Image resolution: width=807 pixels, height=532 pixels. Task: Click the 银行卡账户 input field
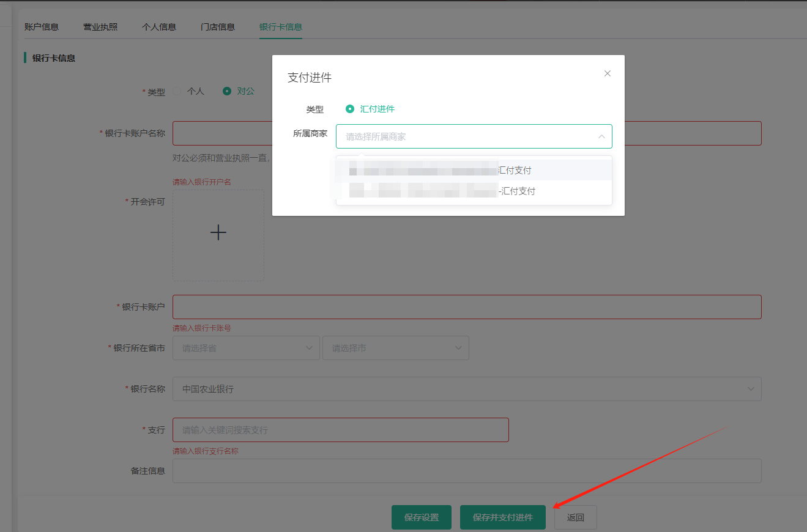[x=466, y=307]
